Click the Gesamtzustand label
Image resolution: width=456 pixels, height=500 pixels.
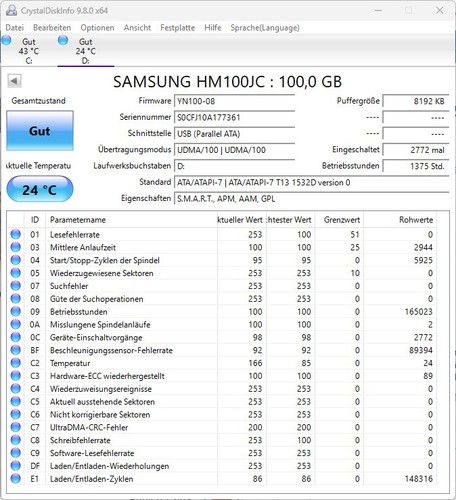point(38,101)
